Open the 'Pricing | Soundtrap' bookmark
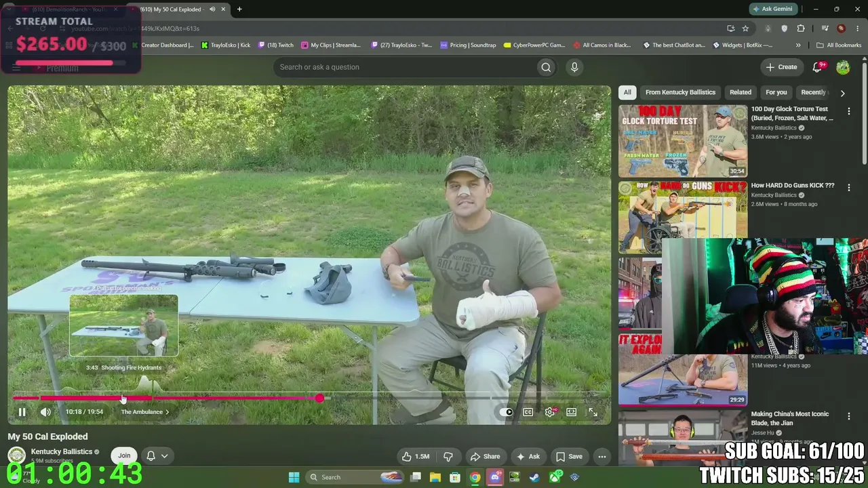The image size is (868, 488). coord(468,45)
